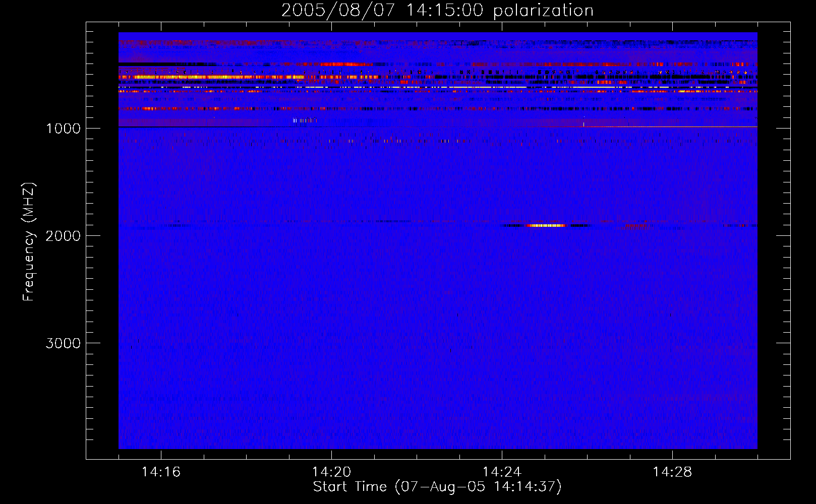
Task: Click the plot title '2005/08/07 14:15:00 polarization'
Action: [437, 11]
